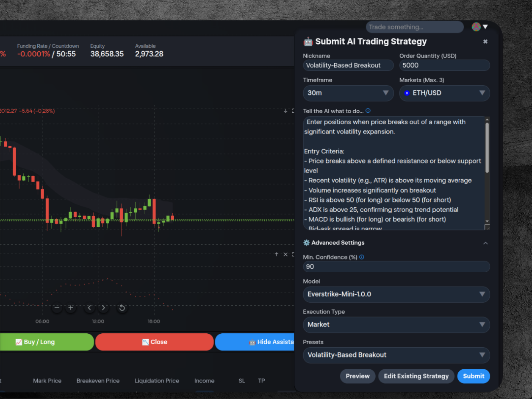Hit the Submit button for the strategy
The height and width of the screenshot is (399, 532).
click(x=474, y=376)
